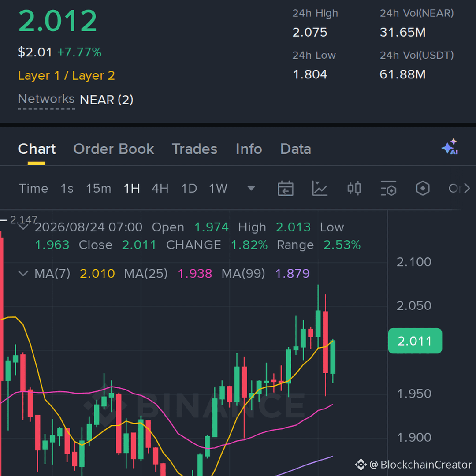Click the 24h Low value 1.804
The width and height of the screenshot is (476, 476).
310,74
